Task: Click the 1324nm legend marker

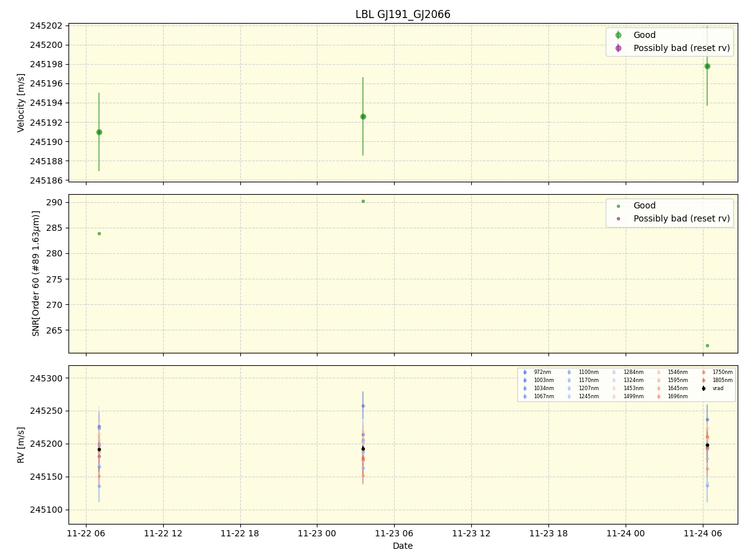Action: (614, 380)
